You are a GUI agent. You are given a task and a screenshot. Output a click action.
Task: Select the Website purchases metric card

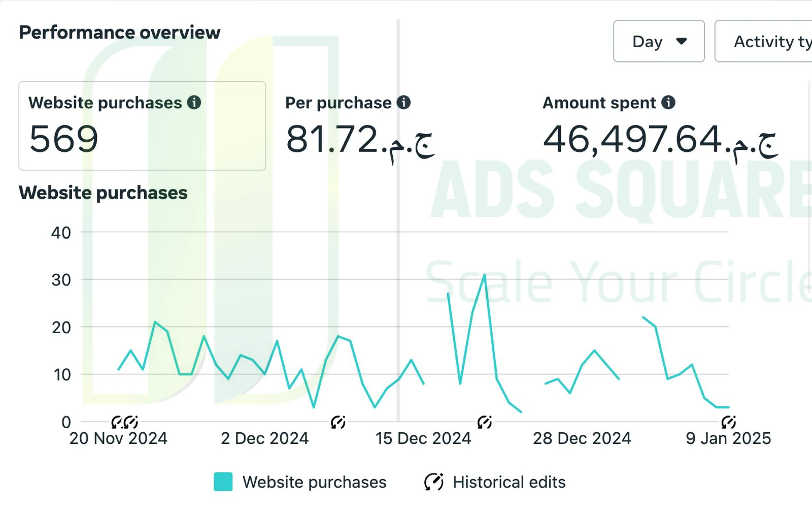142,126
